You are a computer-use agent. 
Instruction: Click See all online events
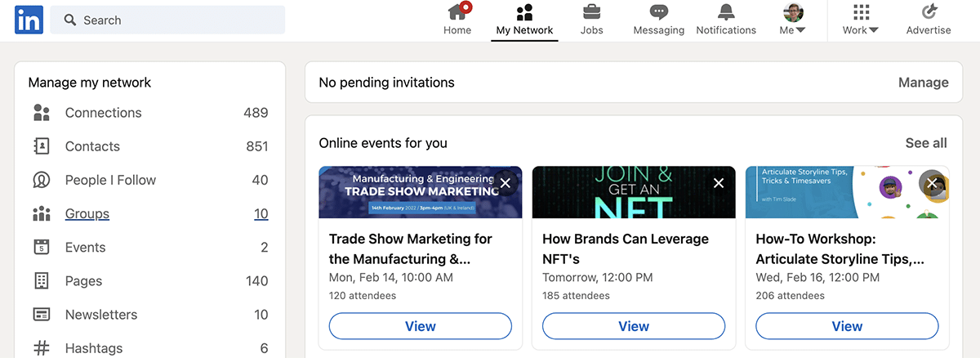(x=926, y=143)
